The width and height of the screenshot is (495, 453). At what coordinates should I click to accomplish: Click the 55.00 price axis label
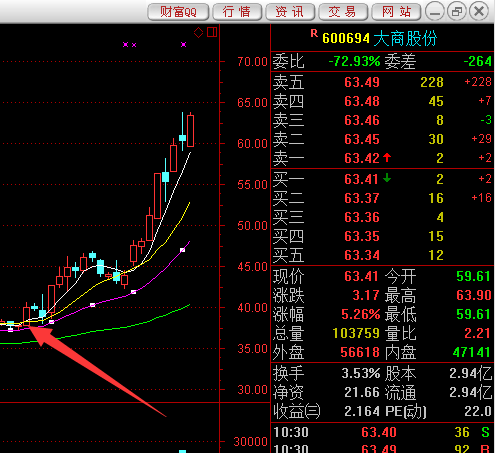tap(252, 185)
